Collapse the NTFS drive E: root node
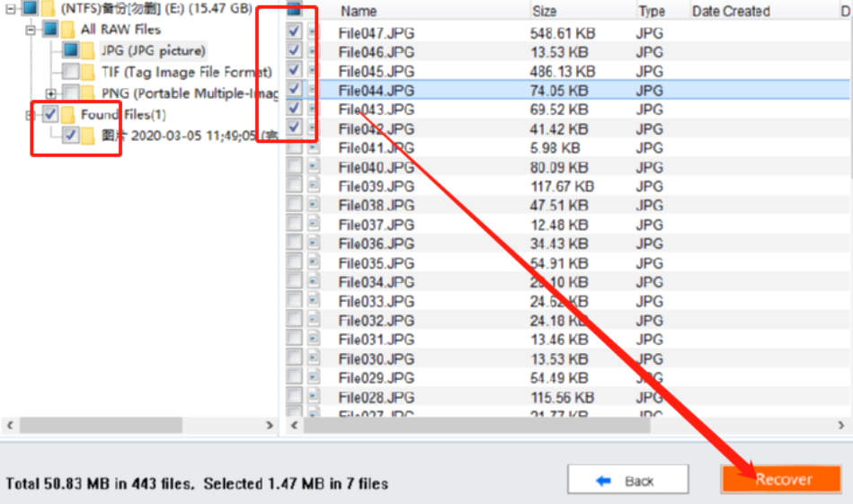853x504 pixels. pos(10,8)
